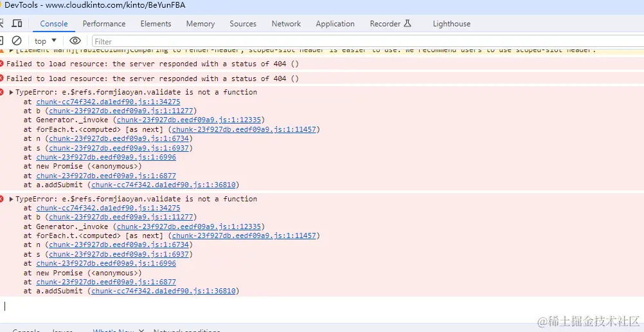Image resolution: width=644 pixels, height=332 pixels.
Task: Open js:1:34275 link in first TypeError trace
Action: 108,102
